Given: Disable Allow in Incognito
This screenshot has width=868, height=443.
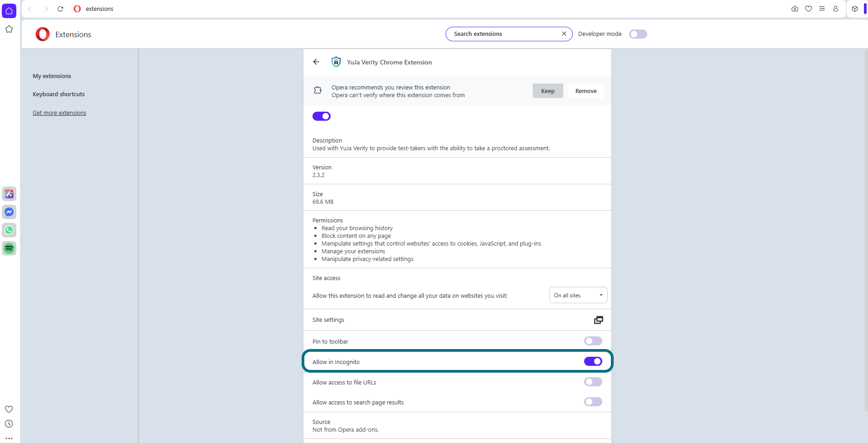Looking at the screenshot, I should pyautogui.click(x=593, y=361).
